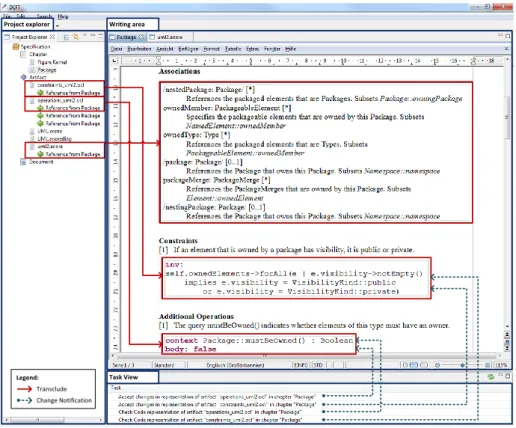Open the Ansicht menu

pos(165,49)
